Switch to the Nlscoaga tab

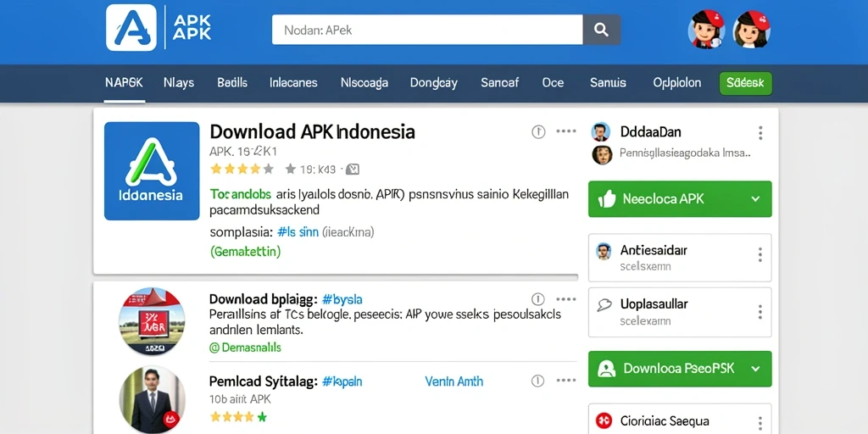[x=364, y=83]
